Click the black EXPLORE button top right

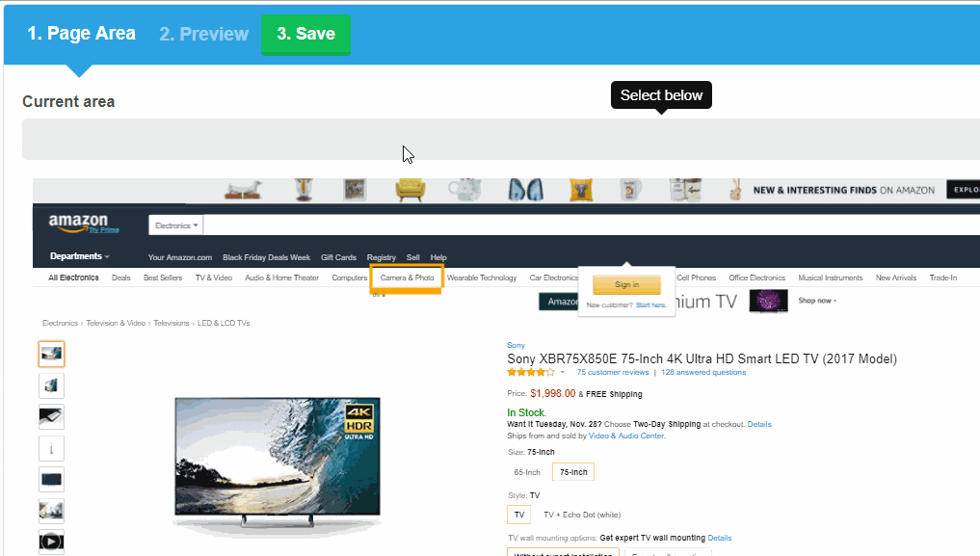point(965,189)
